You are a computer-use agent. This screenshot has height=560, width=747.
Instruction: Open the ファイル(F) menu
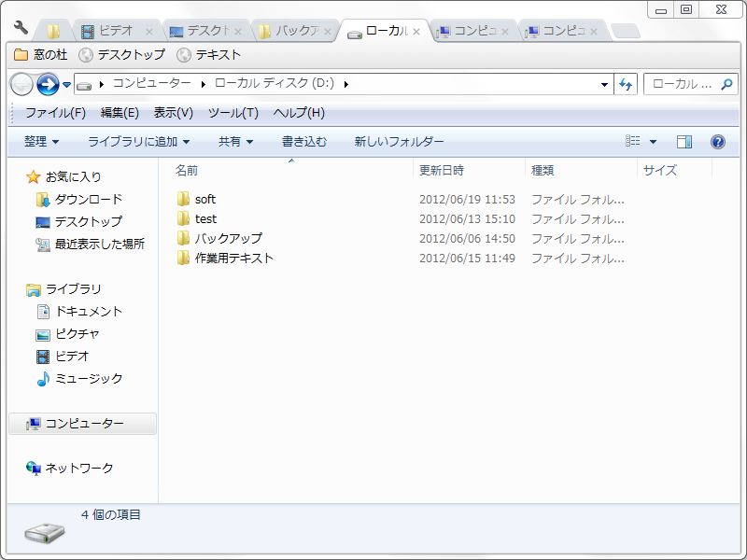(x=55, y=113)
